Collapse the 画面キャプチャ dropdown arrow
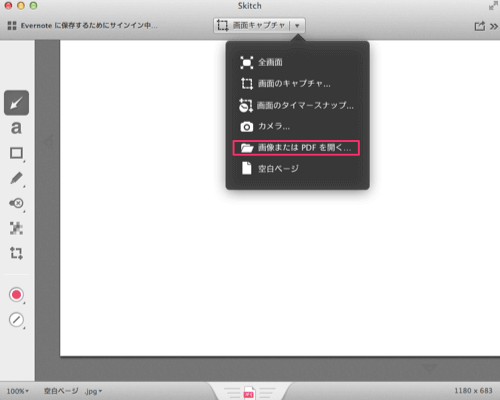This screenshot has width=500, height=400. coord(297,26)
